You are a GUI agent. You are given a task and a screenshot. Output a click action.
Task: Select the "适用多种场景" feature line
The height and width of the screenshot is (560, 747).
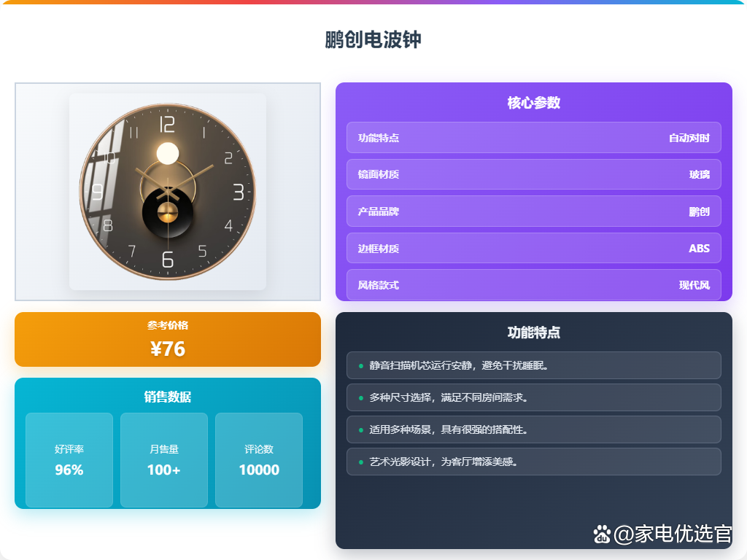(x=533, y=429)
